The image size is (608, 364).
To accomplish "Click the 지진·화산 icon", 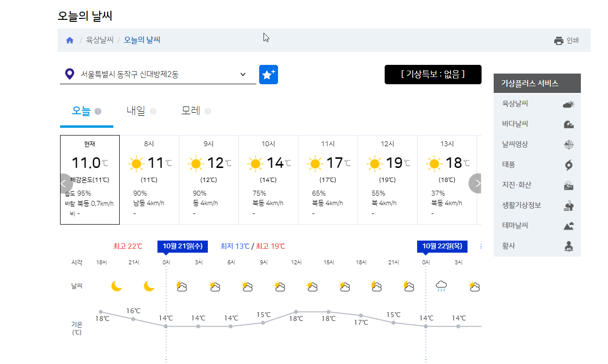I will coord(569,185).
